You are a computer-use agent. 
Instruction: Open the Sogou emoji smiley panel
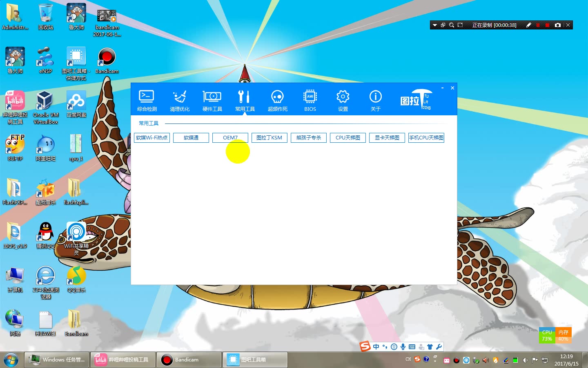pos(394,347)
